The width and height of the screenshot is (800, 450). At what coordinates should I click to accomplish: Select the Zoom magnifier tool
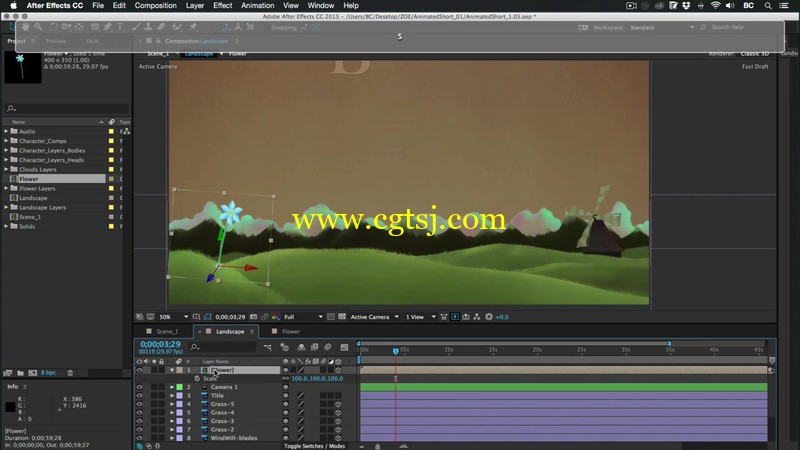(x=38, y=27)
